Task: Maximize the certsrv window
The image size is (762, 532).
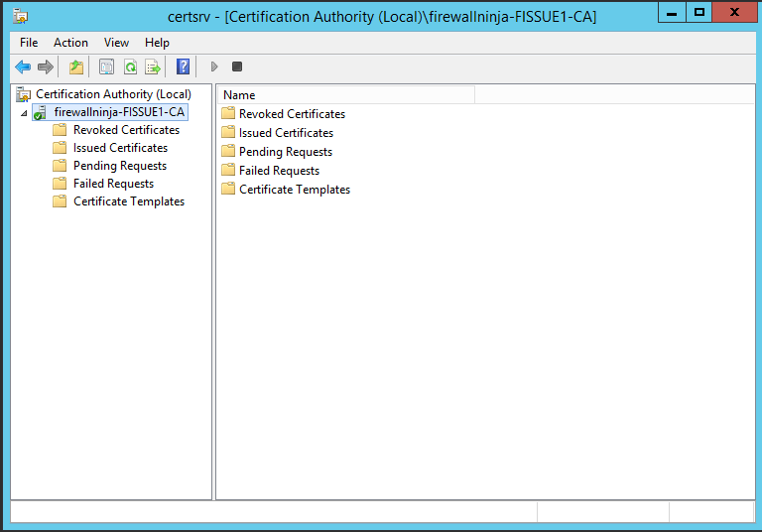Action: (x=699, y=13)
